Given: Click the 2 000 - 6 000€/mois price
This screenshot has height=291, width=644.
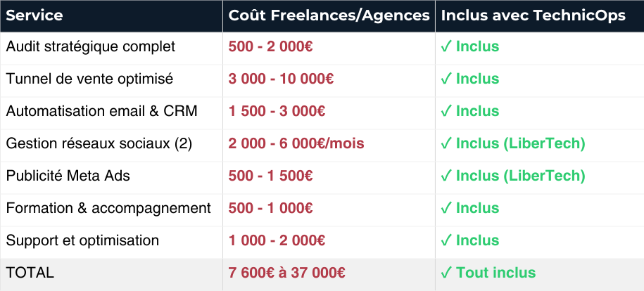Looking at the screenshot, I should [x=296, y=143].
